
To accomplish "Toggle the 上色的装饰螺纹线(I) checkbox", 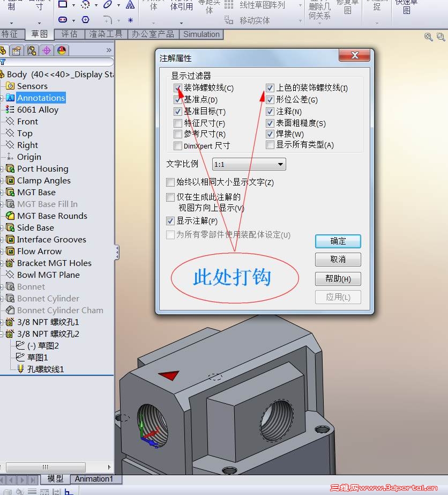I will 270,88.
